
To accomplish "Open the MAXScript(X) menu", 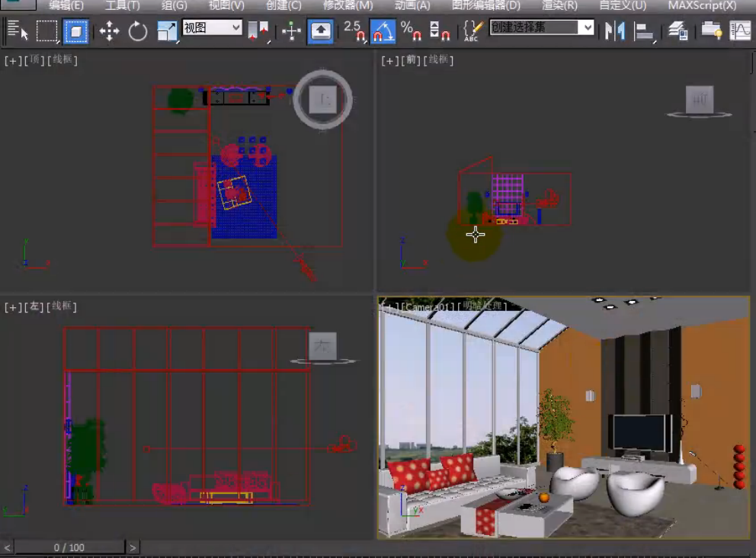I will [702, 5].
